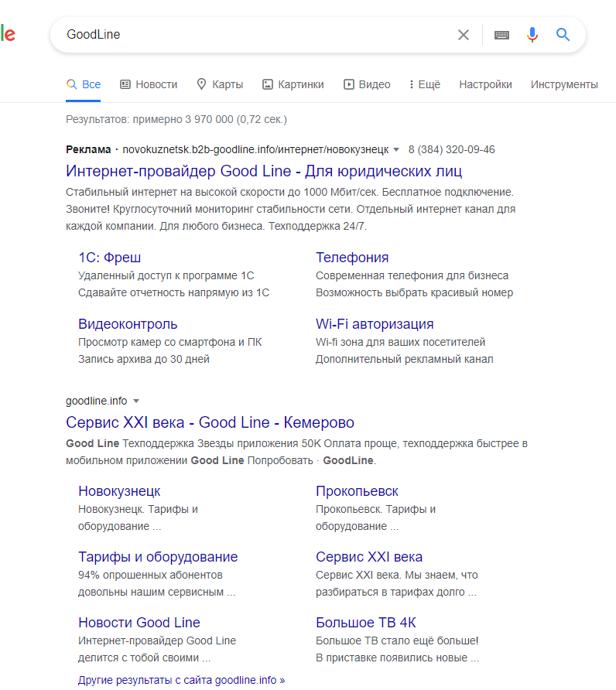Open the Прокопьевск sitelink
The width and height of the screenshot is (616, 690).
tap(357, 491)
